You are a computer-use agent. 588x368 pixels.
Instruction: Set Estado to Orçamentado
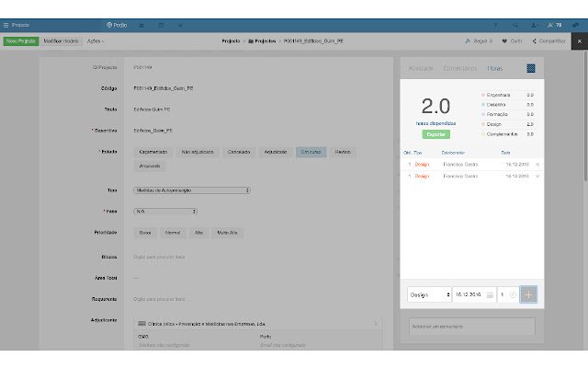[153, 152]
